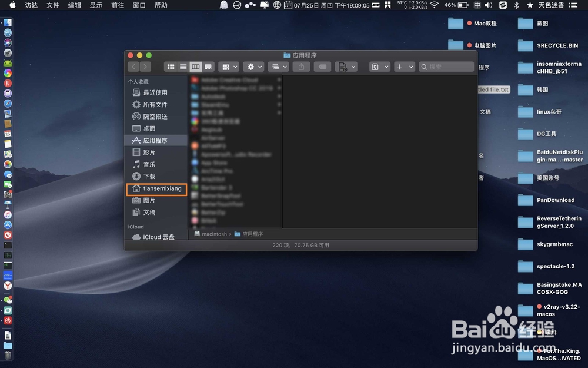Open the 显示 menu
This screenshot has height=368, width=588.
[x=96, y=5]
